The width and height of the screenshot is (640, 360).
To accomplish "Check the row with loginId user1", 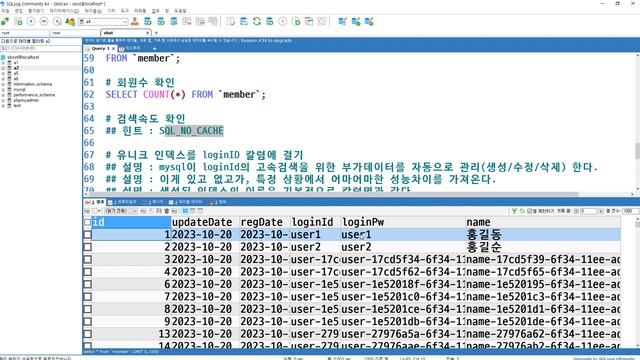I will click(87, 235).
